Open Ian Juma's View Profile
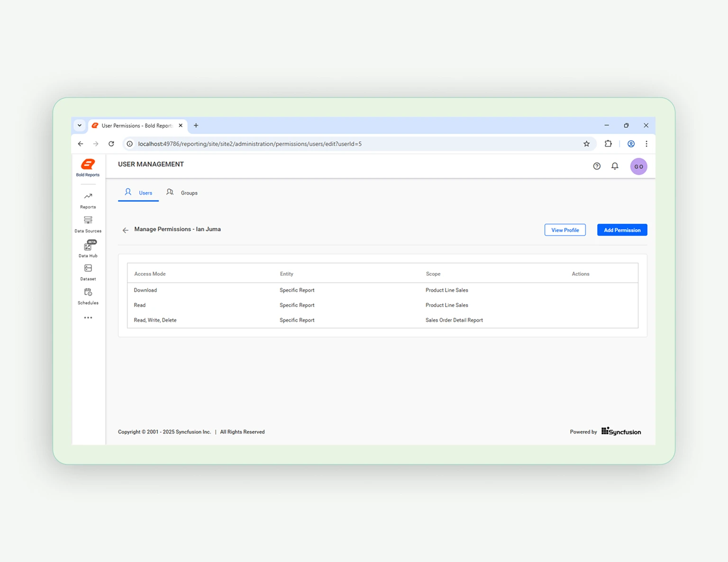 565,230
